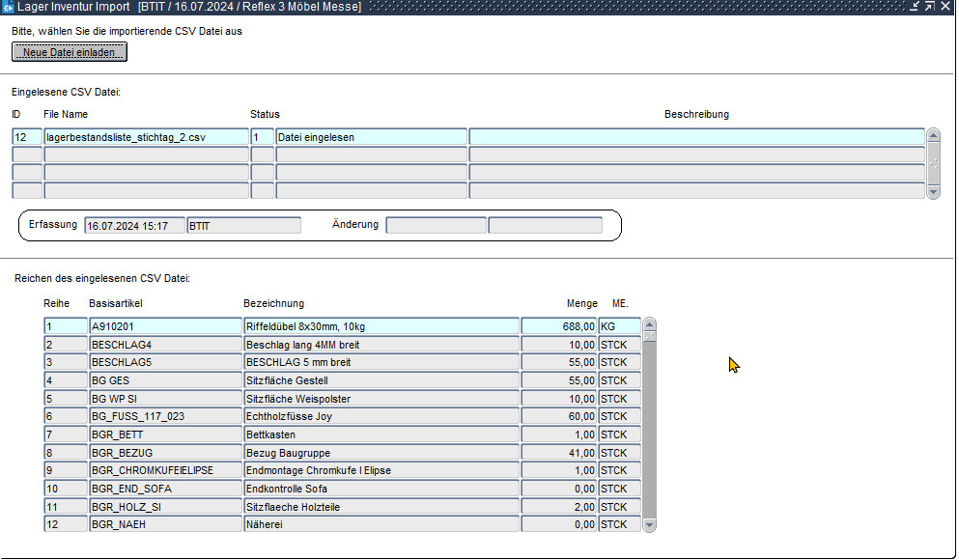Screen dimensions: 959x560
Task: Click the KG unit field in row 1
Action: click(x=619, y=326)
